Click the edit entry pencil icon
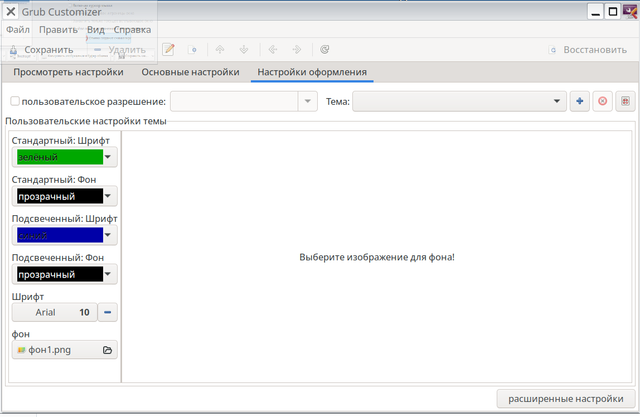This screenshot has height=417, width=640. (x=168, y=50)
